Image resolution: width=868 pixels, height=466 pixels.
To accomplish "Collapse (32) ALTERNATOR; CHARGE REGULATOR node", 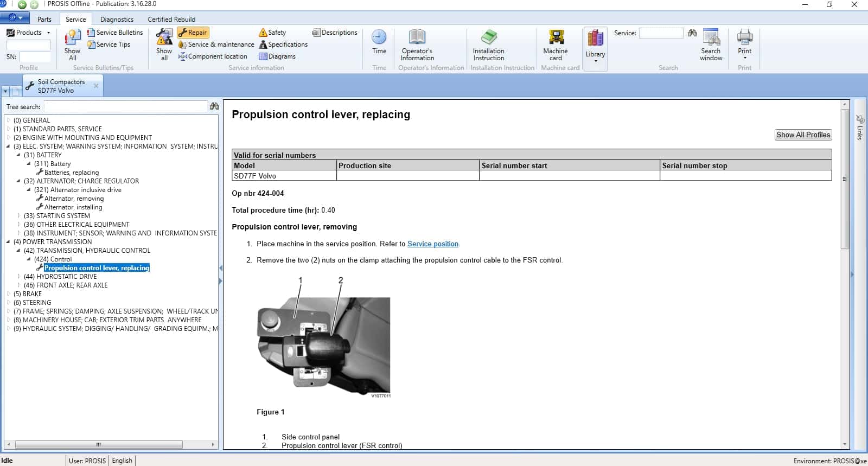I will [x=18, y=181].
